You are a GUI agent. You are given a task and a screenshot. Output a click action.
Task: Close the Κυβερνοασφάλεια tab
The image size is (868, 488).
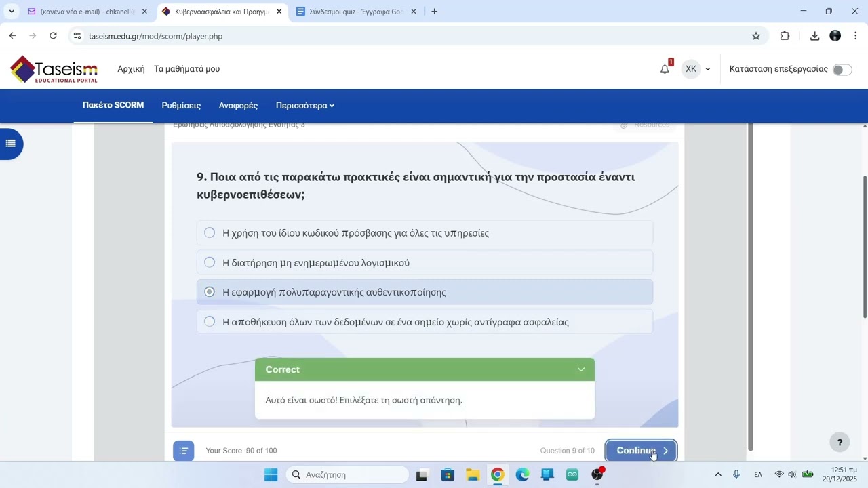[279, 12]
